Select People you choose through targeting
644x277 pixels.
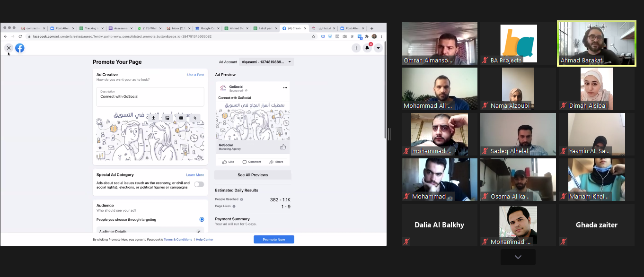click(x=202, y=219)
